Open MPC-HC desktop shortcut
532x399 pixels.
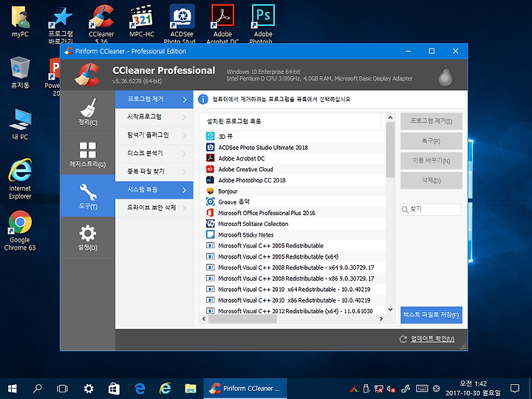tap(142, 21)
